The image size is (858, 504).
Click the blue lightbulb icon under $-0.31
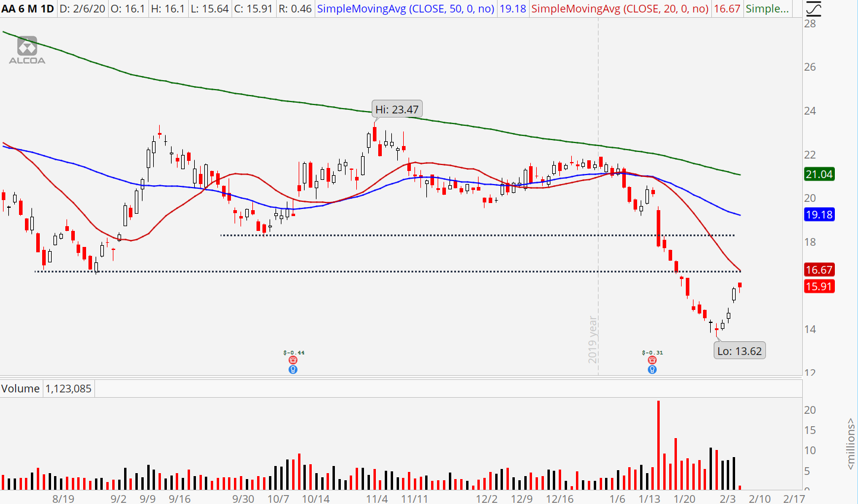(652, 369)
